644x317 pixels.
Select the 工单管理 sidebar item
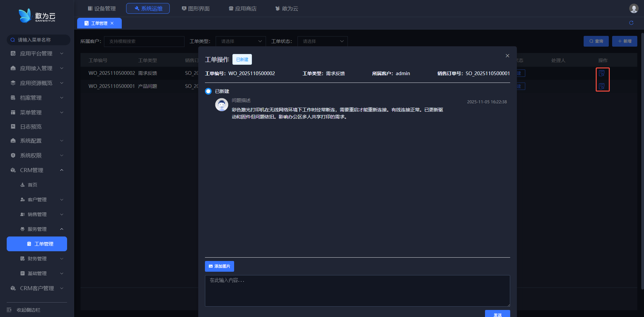point(37,244)
